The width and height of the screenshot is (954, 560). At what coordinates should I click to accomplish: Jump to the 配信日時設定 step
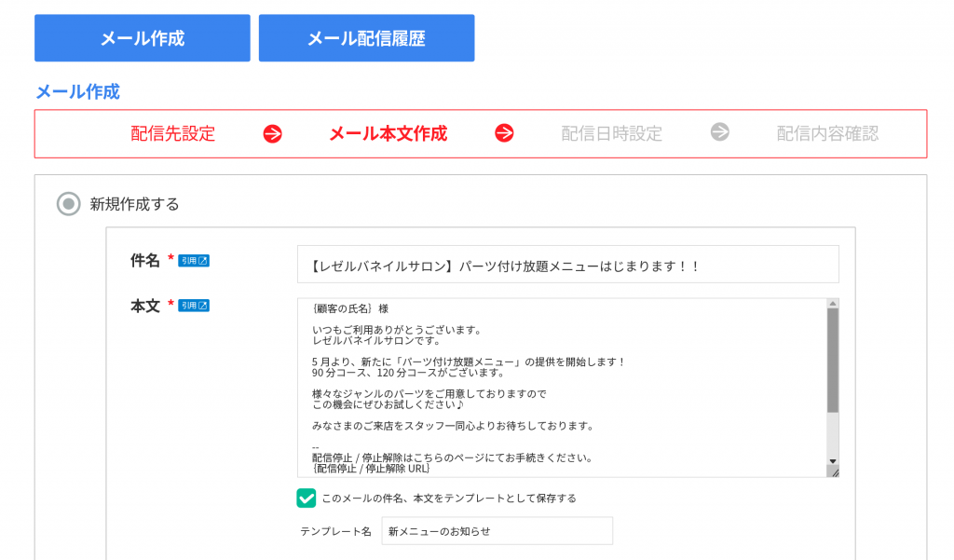pos(611,133)
